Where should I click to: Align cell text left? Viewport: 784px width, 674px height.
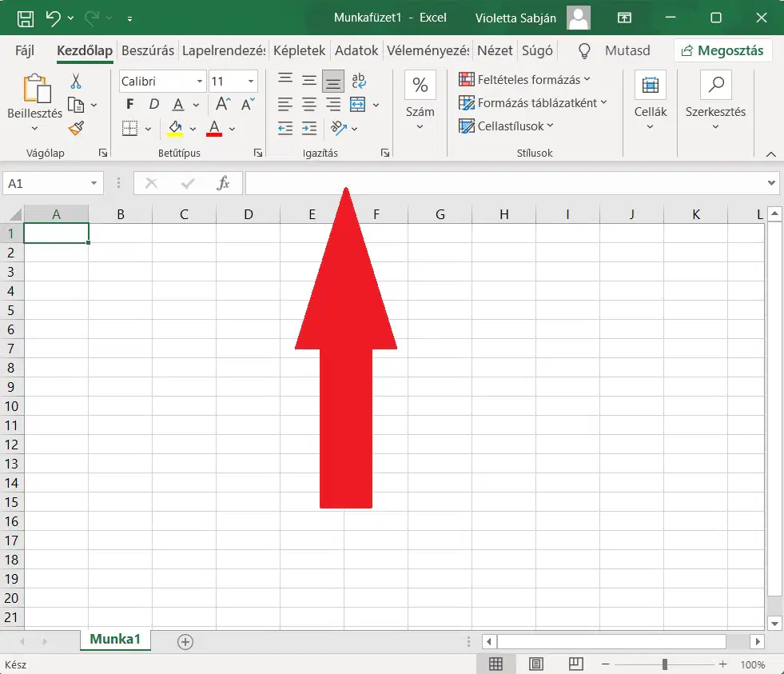pos(285,105)
